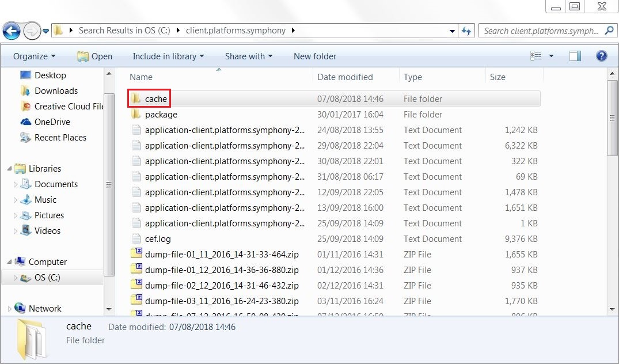Open the Share with dropdown
This screenshot has height=364, width=619.
[x=249, y=56]
